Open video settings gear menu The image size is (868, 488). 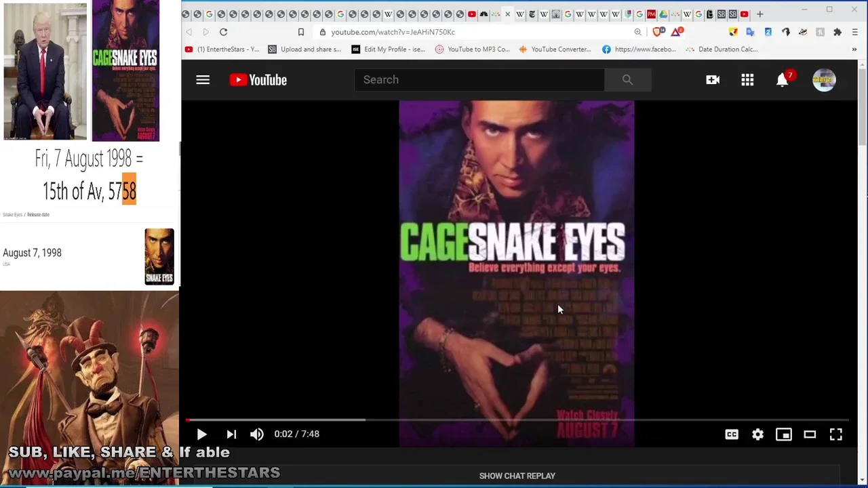[x=757, y=434]
